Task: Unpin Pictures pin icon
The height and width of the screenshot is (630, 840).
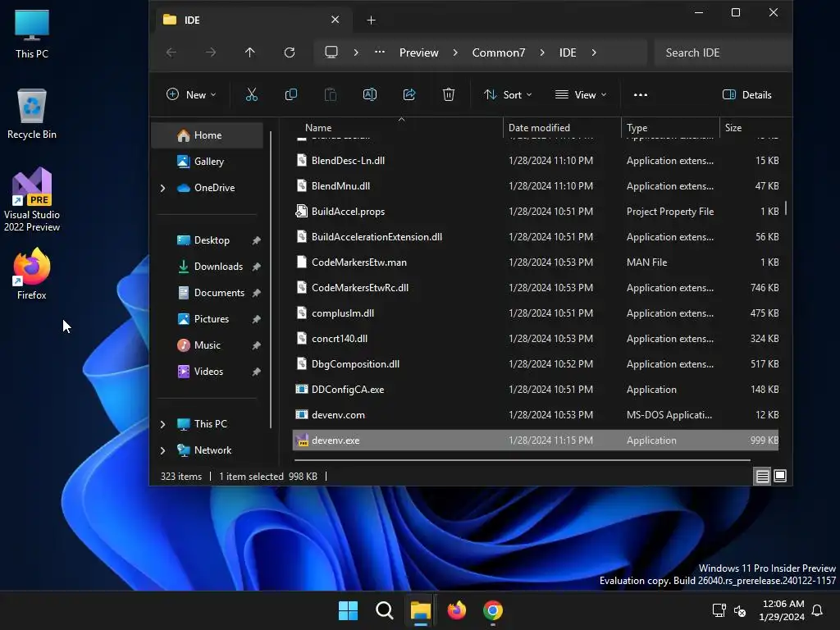Action: point(257,319)
